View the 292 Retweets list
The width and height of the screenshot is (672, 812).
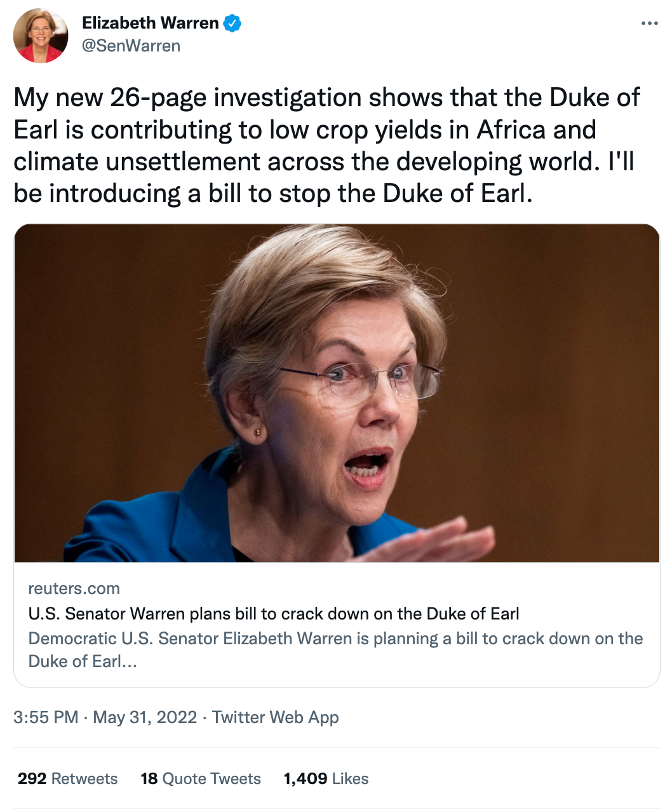[68, 779]
